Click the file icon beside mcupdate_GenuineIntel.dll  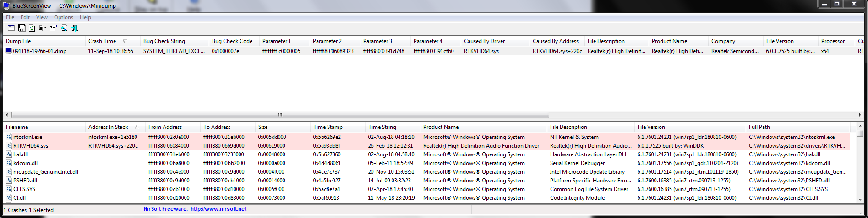pyautogui.click(x=9, y=172)
